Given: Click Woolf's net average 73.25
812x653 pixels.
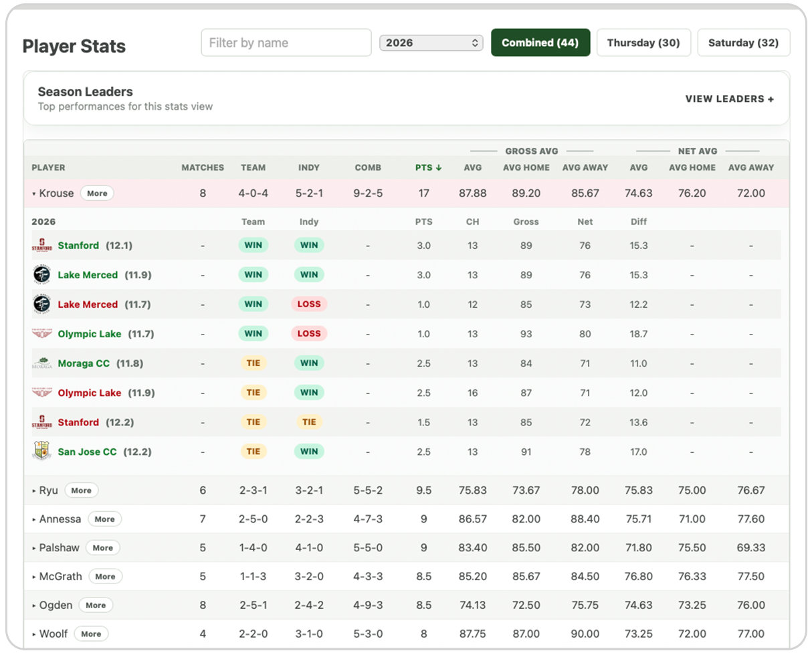Looking at the screenshot, I should (638, 634).
